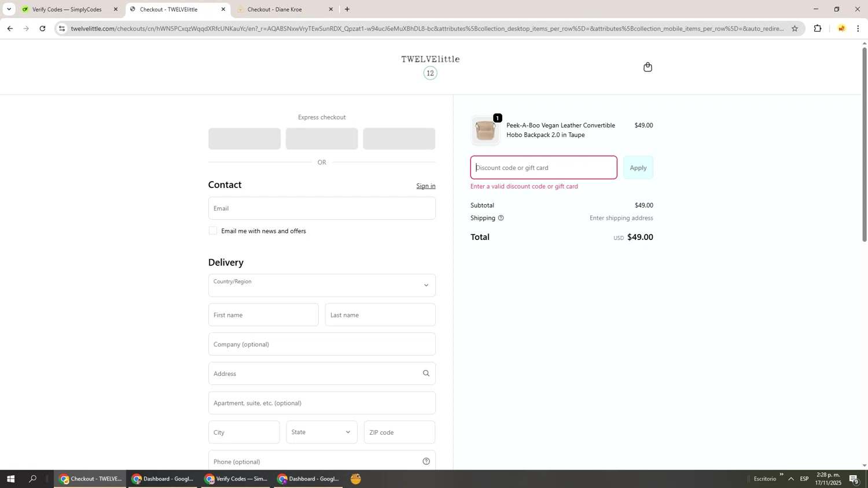This screenshot has width=868, height=488.
Task: Open the Windows Start menu
Action: click(x=10, y=479)
